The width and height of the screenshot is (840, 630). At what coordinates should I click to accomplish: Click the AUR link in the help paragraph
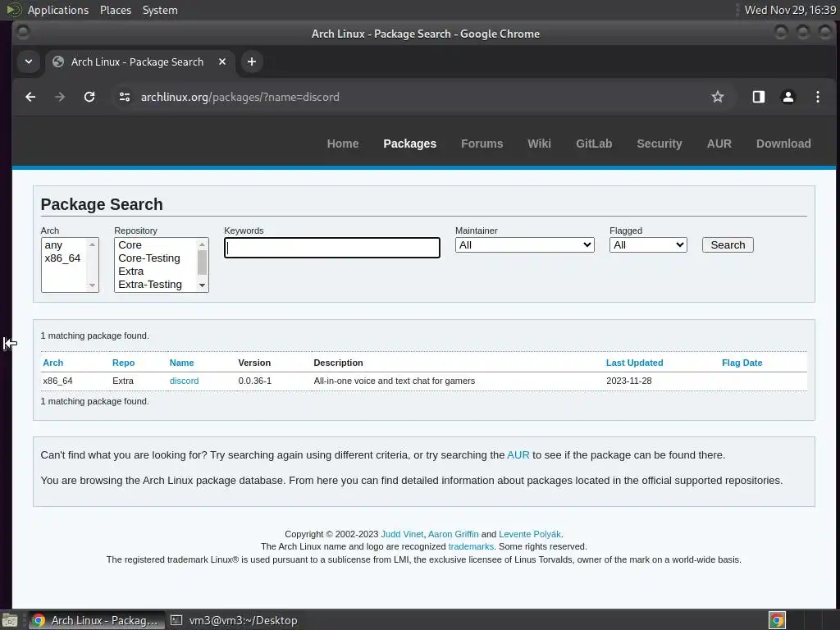point(518,454)
